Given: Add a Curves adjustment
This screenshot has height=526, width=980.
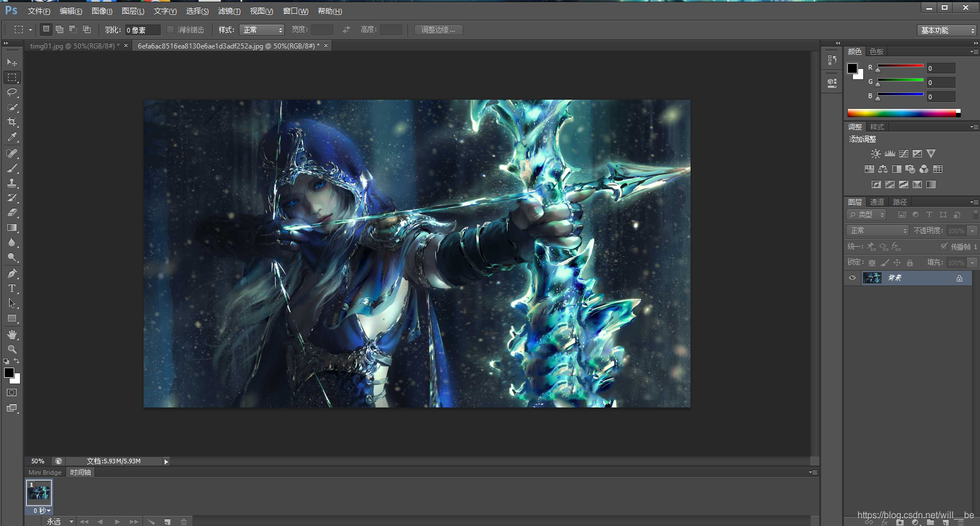Looking at the screenshot, I should [904, 154].
